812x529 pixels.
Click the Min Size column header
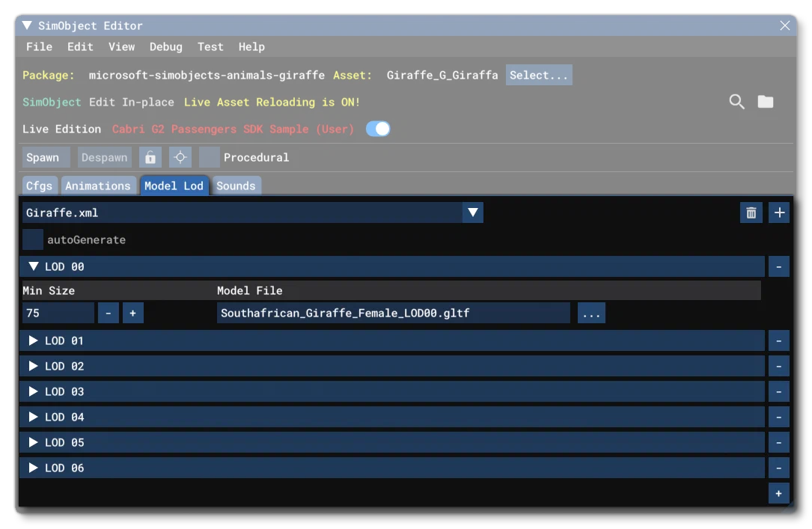49,291
